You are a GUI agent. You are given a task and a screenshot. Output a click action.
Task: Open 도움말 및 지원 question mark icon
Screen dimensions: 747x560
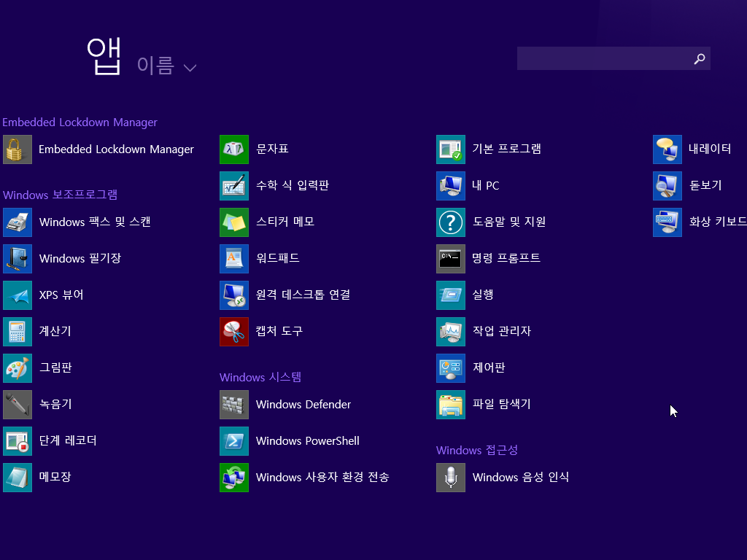point(451,222)
